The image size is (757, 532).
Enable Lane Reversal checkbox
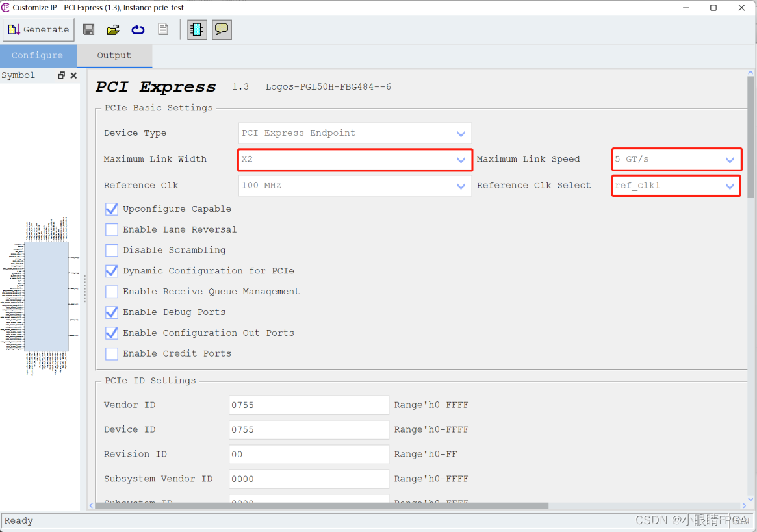[112, 230]
